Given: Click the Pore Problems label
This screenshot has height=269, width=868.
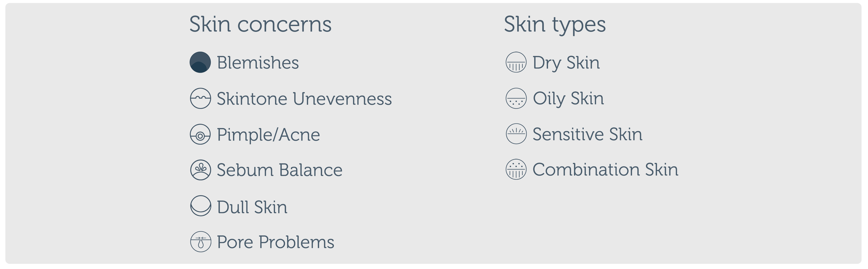Looking at the screenshot, I should (x=275, y=242).
